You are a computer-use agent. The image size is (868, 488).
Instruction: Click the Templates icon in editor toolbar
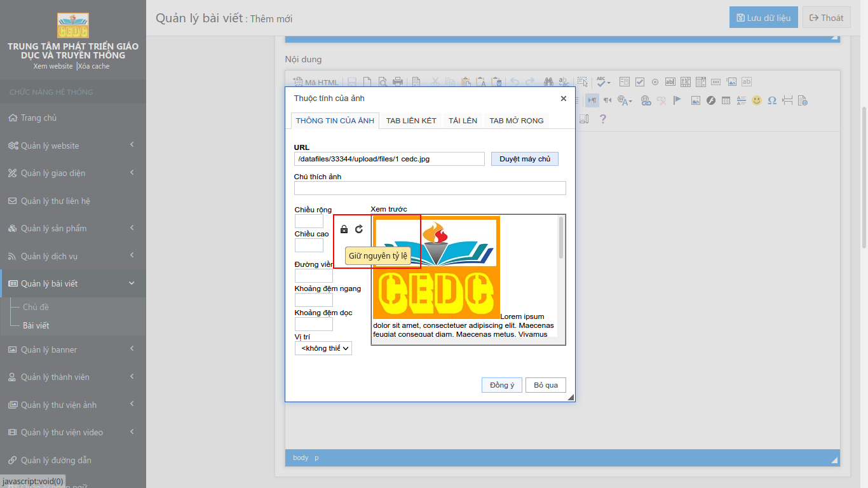tap(416, 82)
